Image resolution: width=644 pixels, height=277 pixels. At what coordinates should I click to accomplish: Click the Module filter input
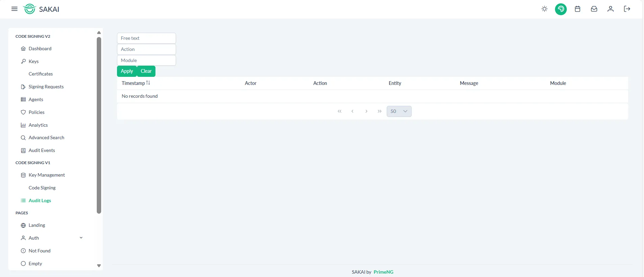point(146,60)
